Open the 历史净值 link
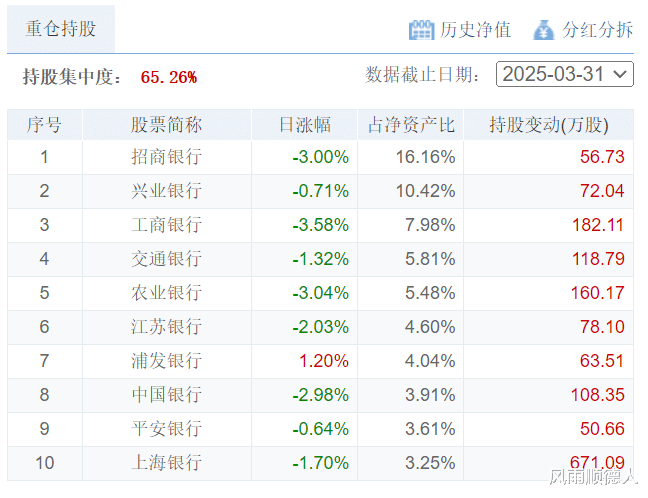The width and height of the screenshot is (648, 498). pos(475,30)
